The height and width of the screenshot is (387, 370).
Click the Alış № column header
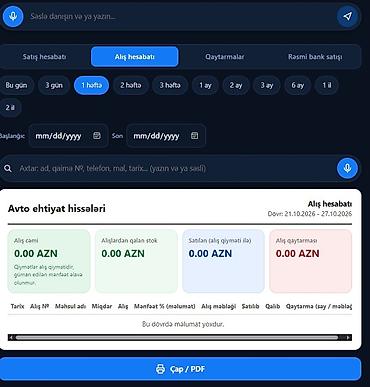(40, 306)
